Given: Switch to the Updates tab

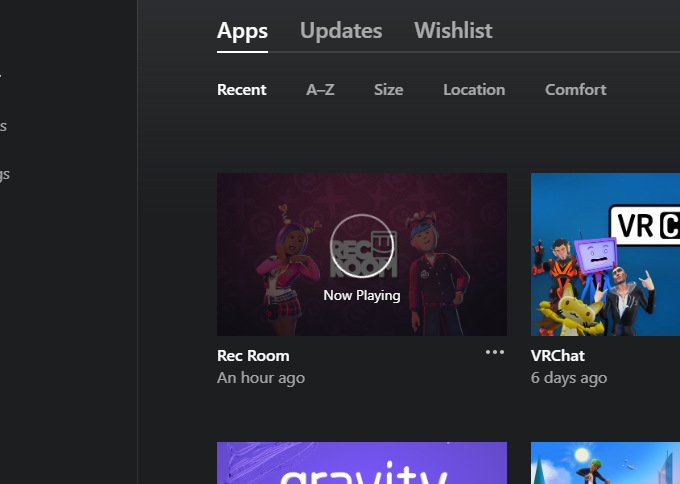Looking at the screenshot, I should click(341, 31).
